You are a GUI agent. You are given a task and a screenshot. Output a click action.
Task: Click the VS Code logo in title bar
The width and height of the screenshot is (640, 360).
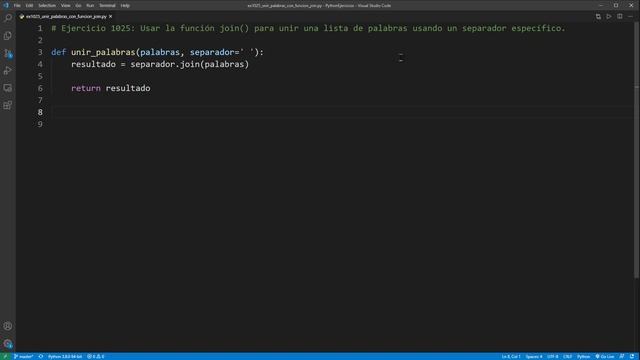coord(6,5)
